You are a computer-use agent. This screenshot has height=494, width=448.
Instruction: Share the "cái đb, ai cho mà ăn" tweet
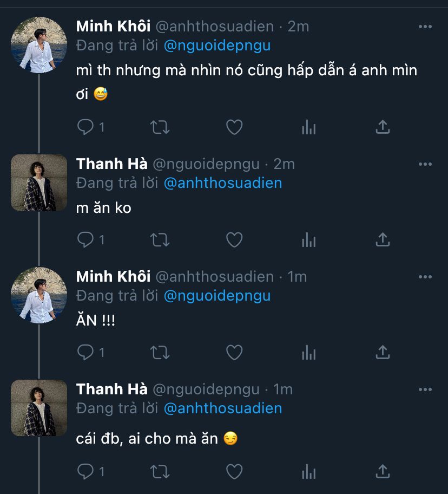(383, 471)
